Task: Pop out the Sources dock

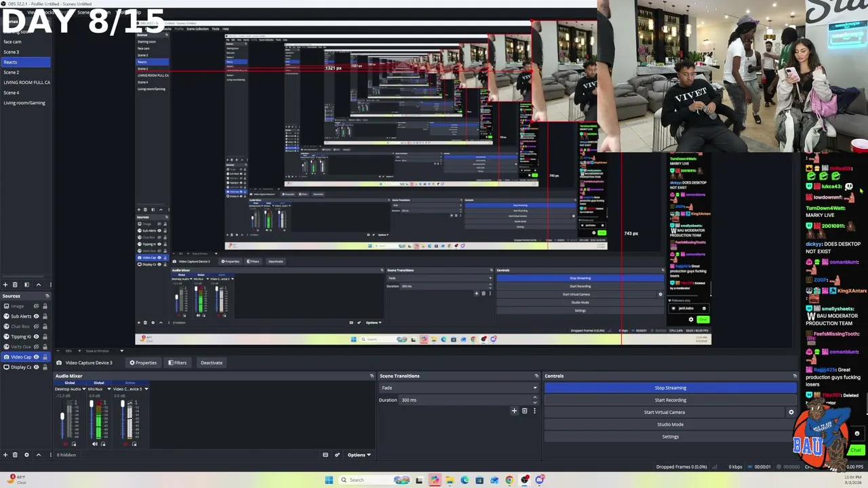Action: point(47,296)
